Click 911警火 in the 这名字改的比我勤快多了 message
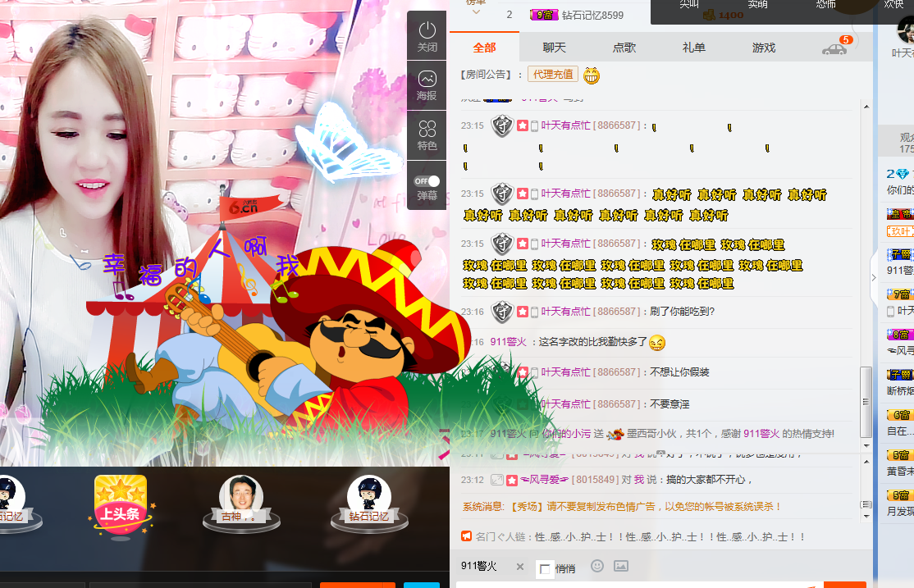 509,342
